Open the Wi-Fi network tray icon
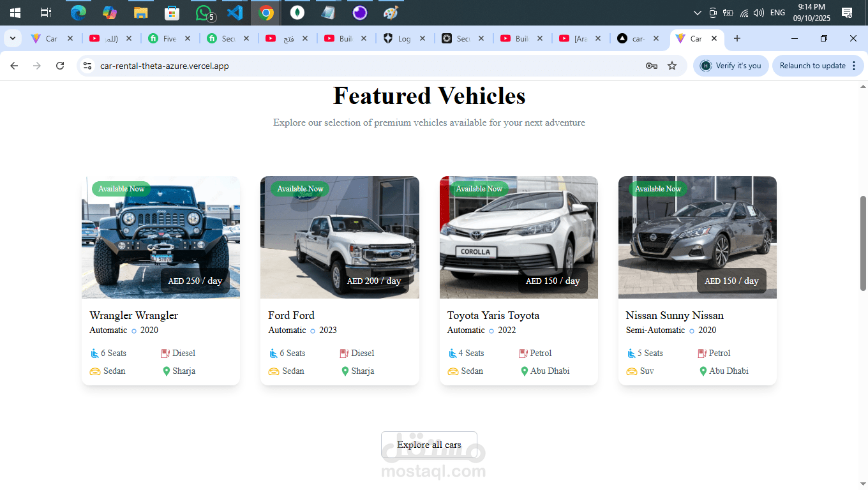The width and height of the screenshot is (868, 490). pos(744,13)
